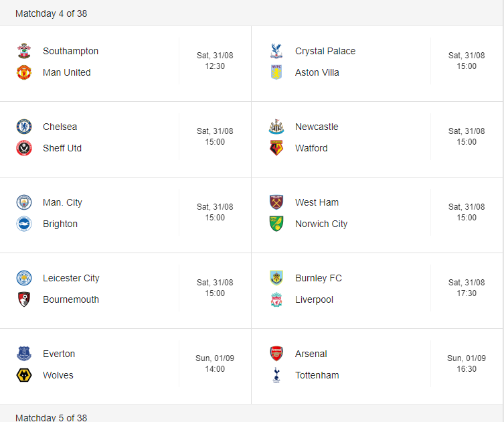Click the Southampton club crest

[24, 51]
